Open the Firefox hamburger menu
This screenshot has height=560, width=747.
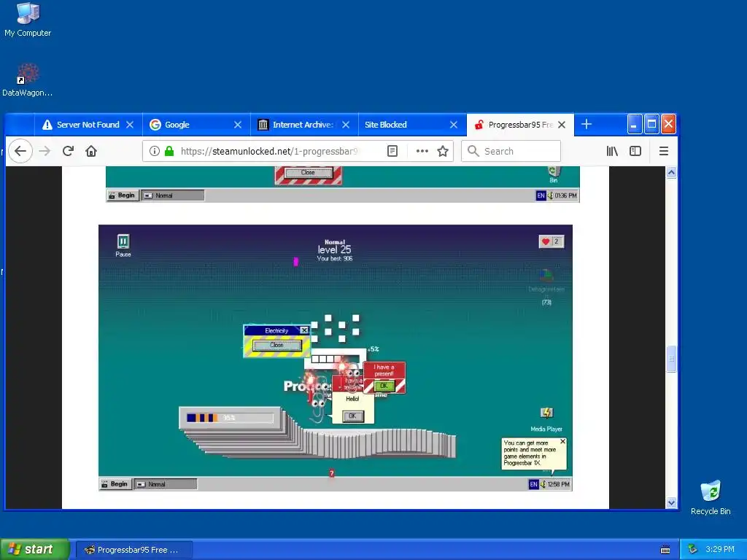click(664, 151)
